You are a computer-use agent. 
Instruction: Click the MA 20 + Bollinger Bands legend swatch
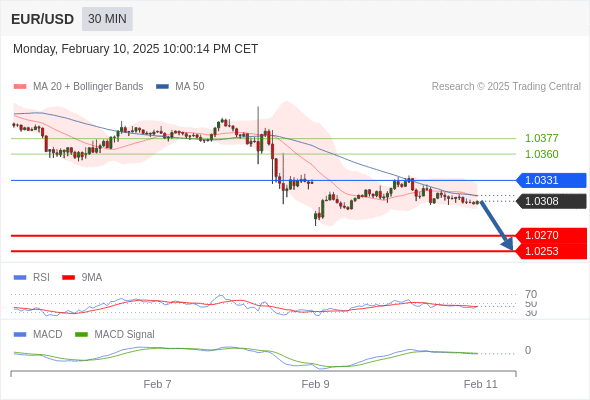20,87
